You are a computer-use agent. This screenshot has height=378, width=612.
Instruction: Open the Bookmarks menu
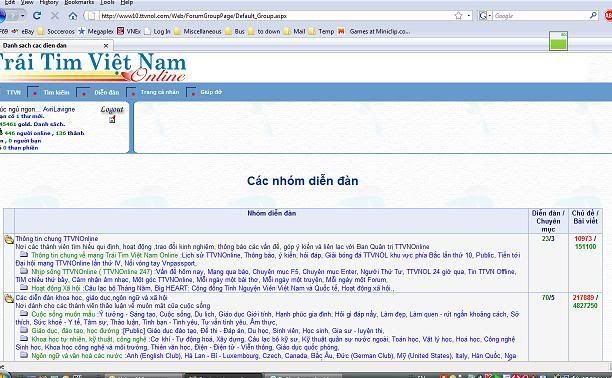point(79,2)
